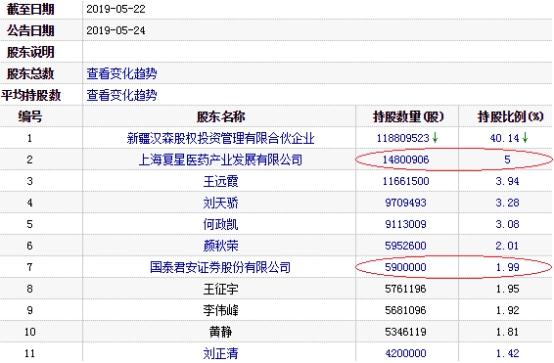
Task: Click the 公告日期 label
Action: point(30,30)
